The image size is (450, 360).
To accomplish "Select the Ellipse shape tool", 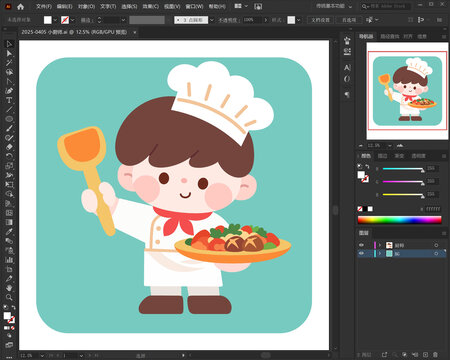I will [x=9, y=119].
